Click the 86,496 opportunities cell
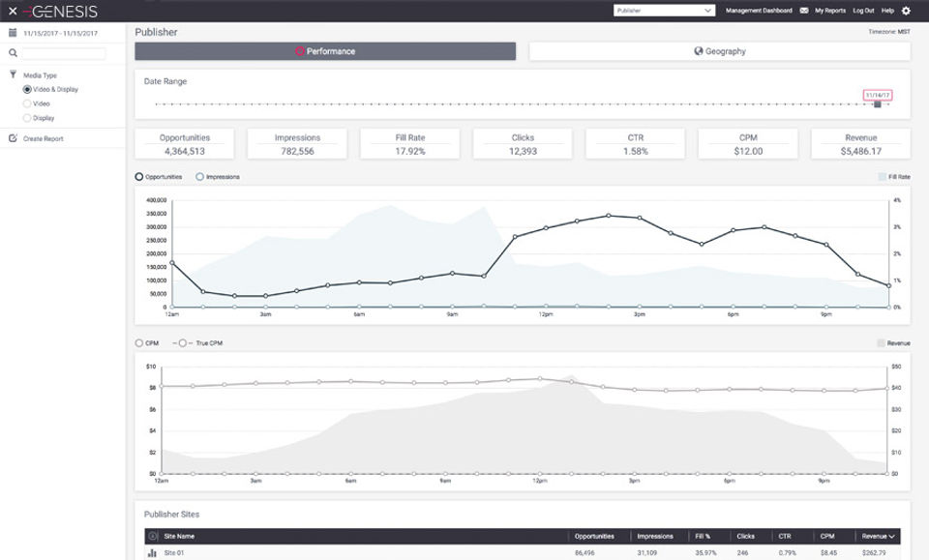Screen dimensions: 929x560 tap(584, 553)
